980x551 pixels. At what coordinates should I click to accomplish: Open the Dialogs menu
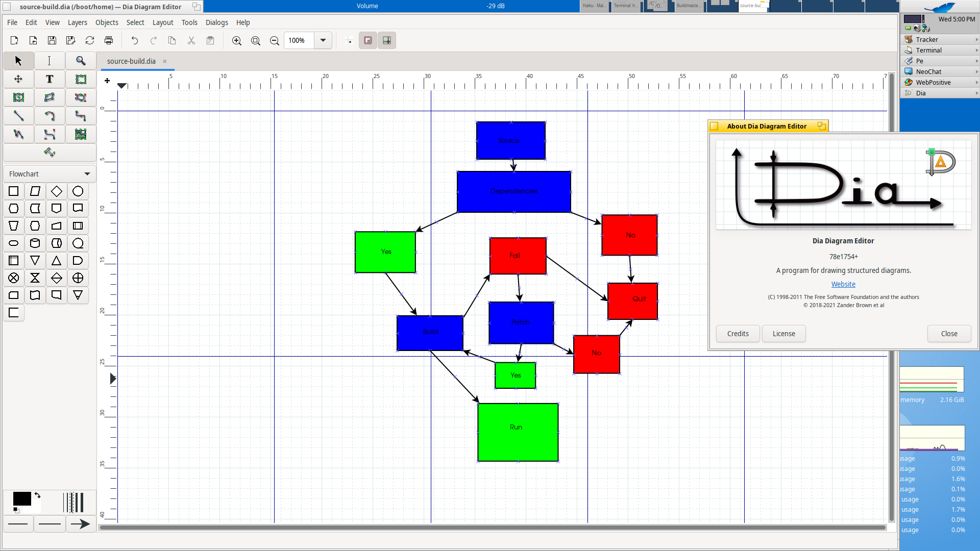click(216, 22)
